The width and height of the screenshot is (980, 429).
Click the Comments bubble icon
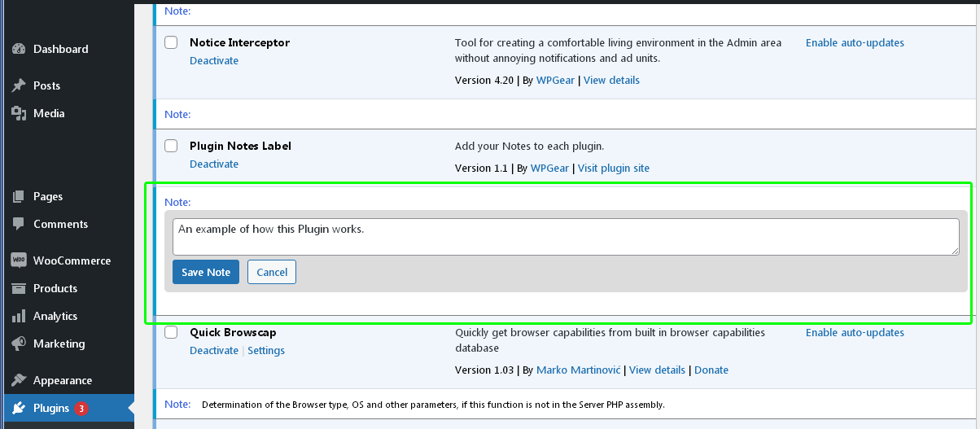click(x=19, y=224)
